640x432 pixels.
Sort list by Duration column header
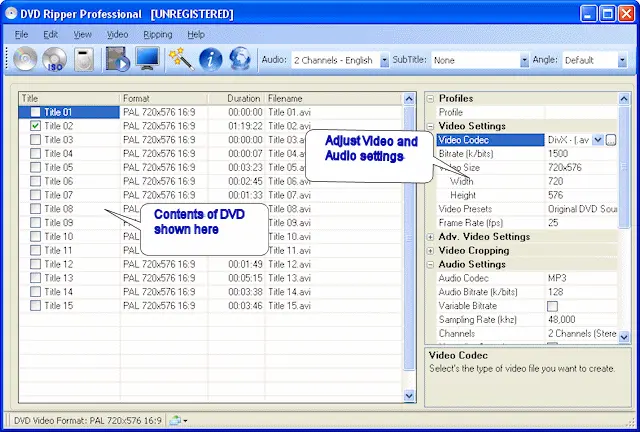coord(237,98)
